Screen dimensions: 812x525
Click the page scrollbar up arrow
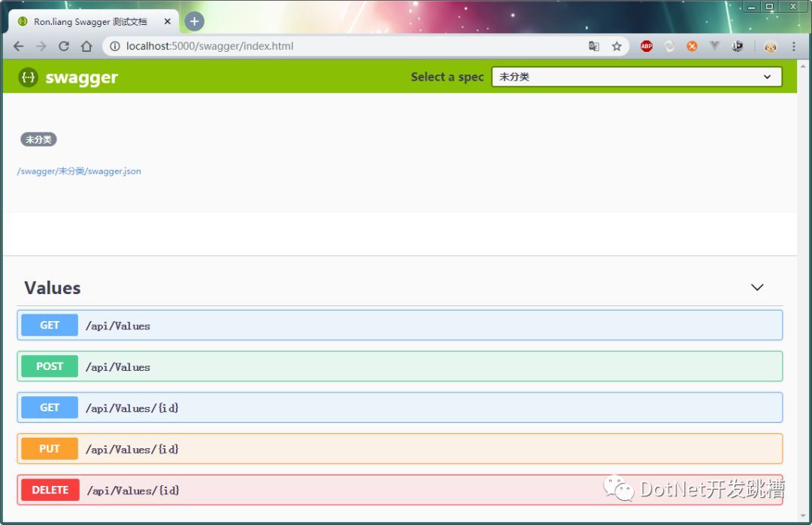803,66
